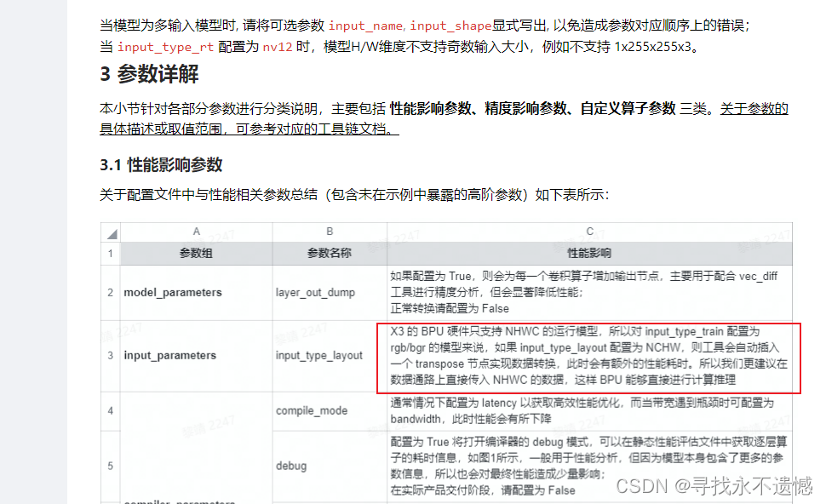Screen dimensions: 826x504
Task: Click the input_parameters cell
Action: [x=196, y=356]
